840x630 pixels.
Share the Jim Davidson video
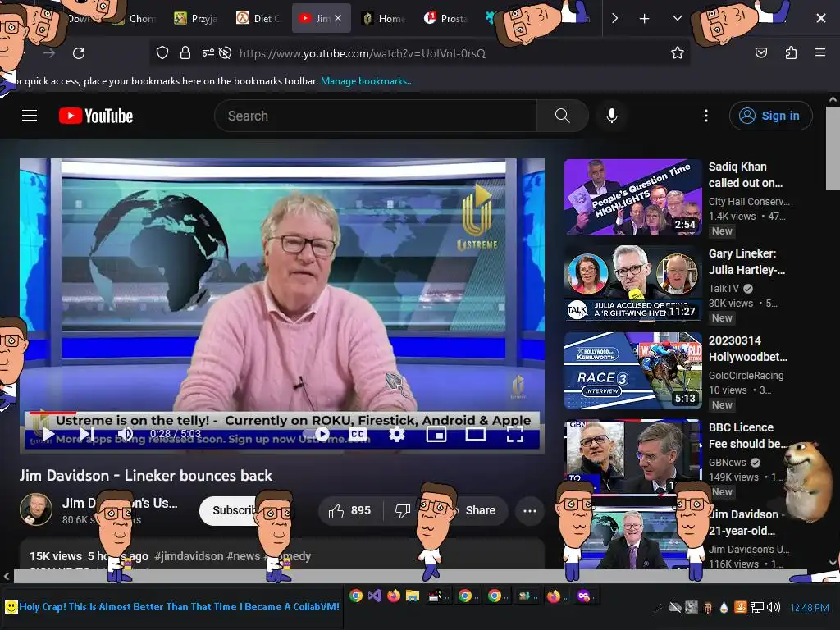click(x=480, y=510)
